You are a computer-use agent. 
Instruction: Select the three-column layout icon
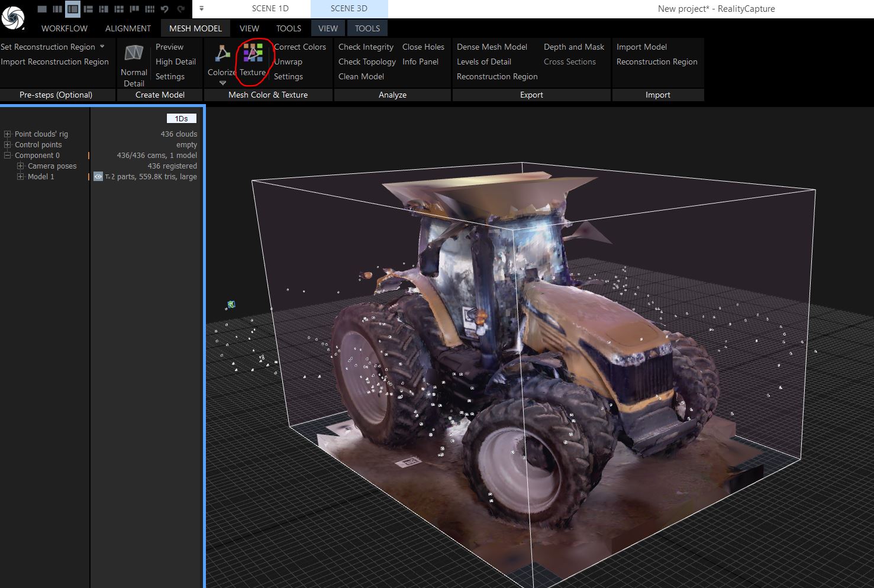pos(57,9)
